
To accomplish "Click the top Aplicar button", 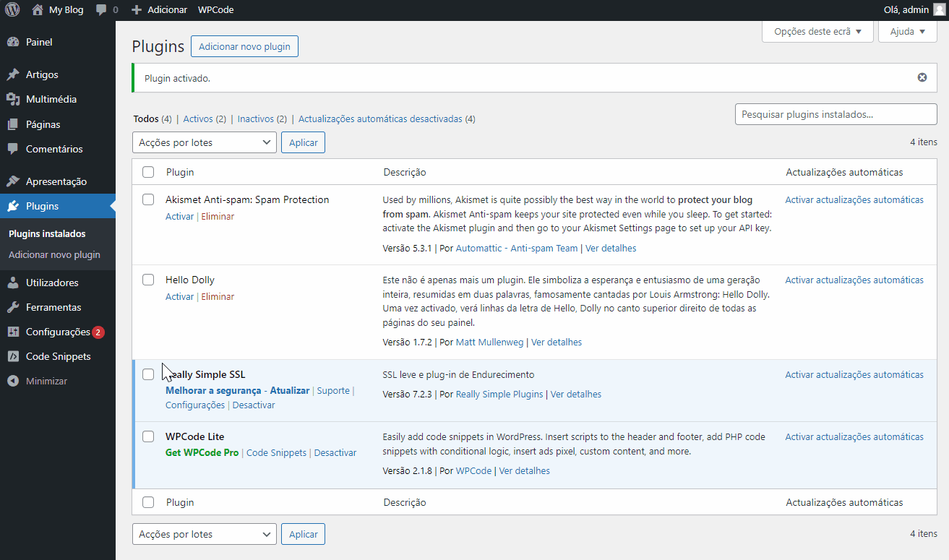I will 304,142.
